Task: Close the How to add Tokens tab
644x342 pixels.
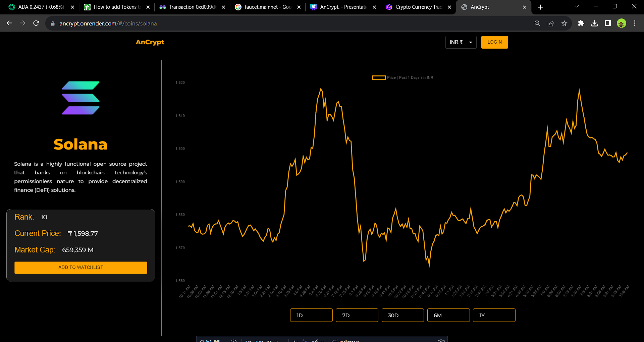Action: pyautogui.click(x=148, y=7)
